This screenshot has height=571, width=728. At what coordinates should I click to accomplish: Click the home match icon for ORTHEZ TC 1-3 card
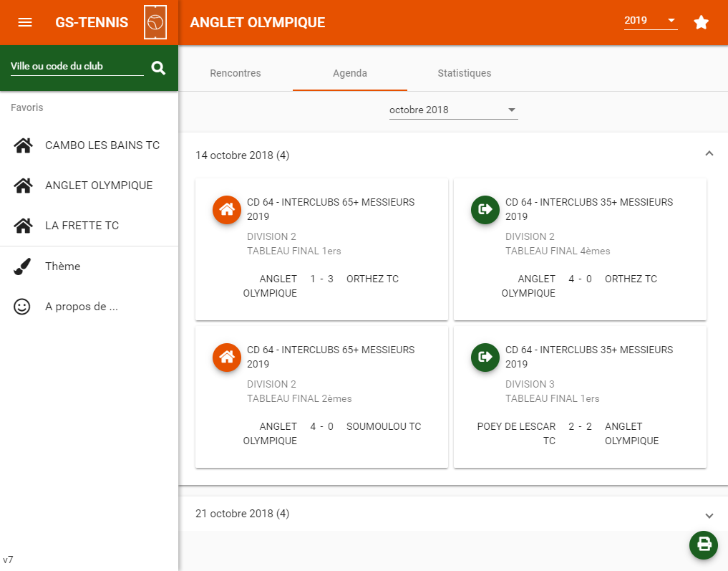click(x=227, y=209)
